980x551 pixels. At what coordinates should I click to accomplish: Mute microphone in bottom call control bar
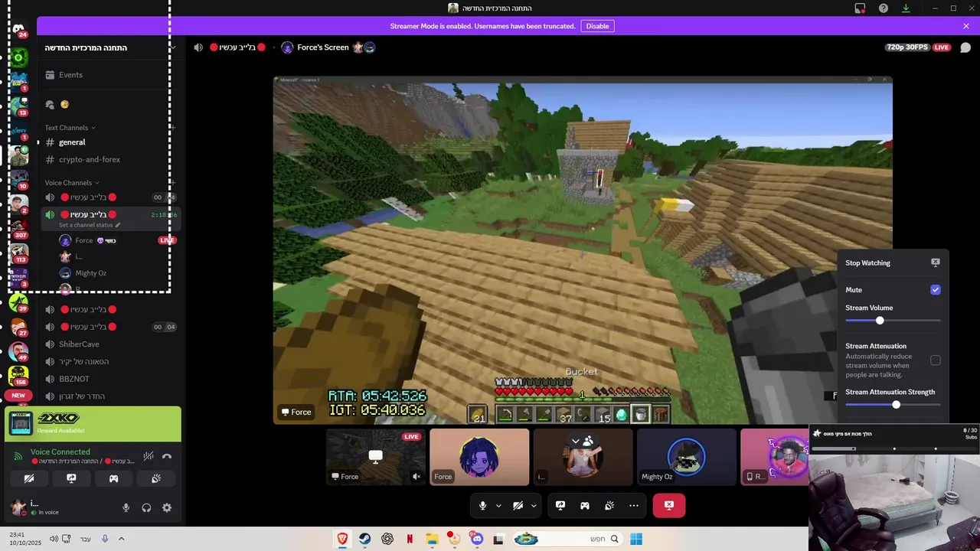coord(482,505)
